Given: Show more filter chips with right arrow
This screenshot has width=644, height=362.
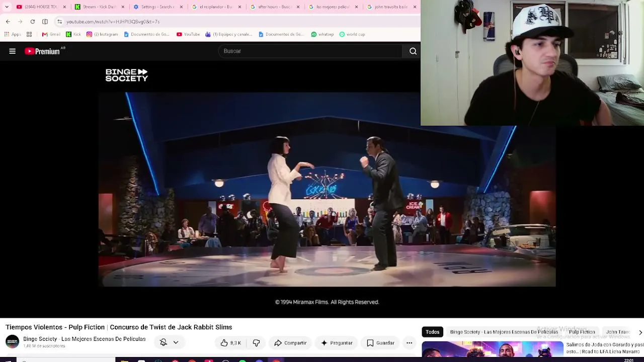Looking at the screenshot, I should tap(640, 332).
